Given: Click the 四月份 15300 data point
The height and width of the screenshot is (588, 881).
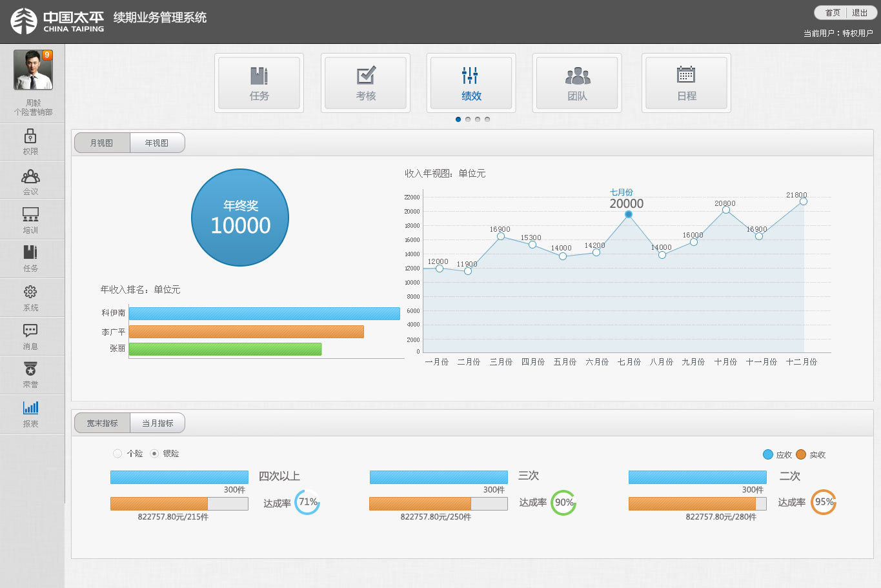Looking at the screenshot, I should point(532,245).
